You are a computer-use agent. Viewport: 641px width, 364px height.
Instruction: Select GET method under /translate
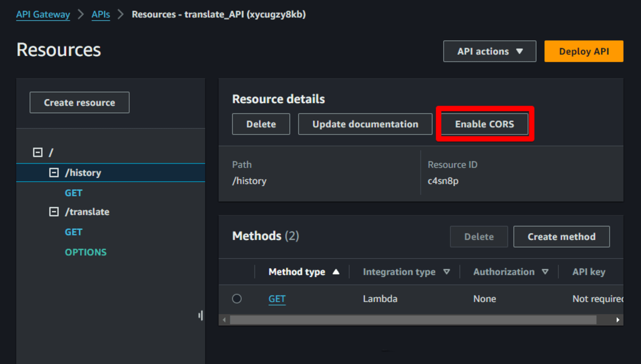tap(73, 232)
